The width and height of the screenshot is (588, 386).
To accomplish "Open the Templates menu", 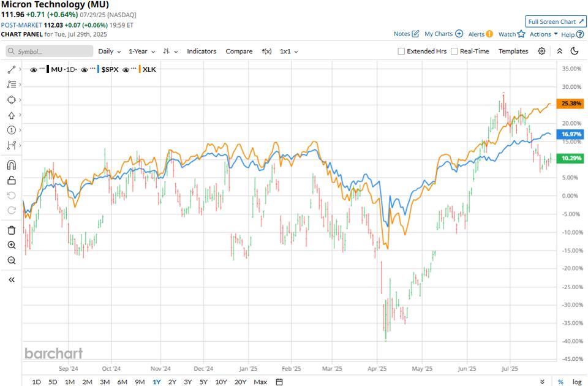I will click(513, 51).
